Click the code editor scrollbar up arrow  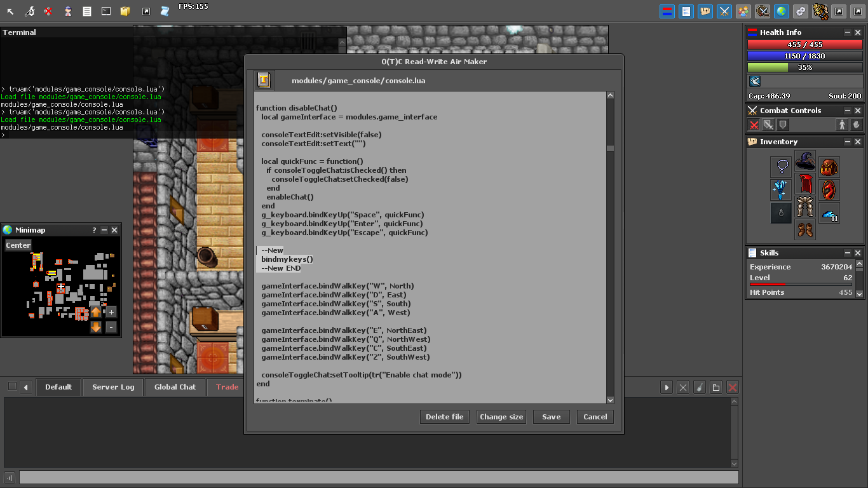[610, 95]
